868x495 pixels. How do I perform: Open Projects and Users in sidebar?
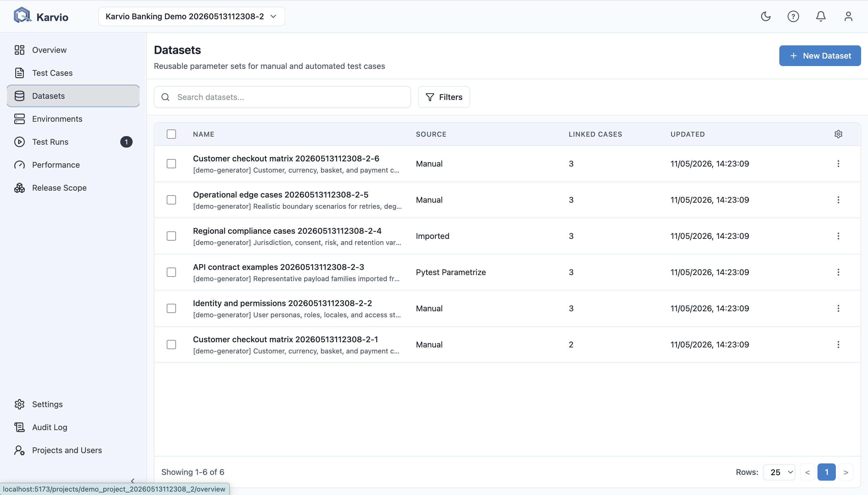[73, 450]
